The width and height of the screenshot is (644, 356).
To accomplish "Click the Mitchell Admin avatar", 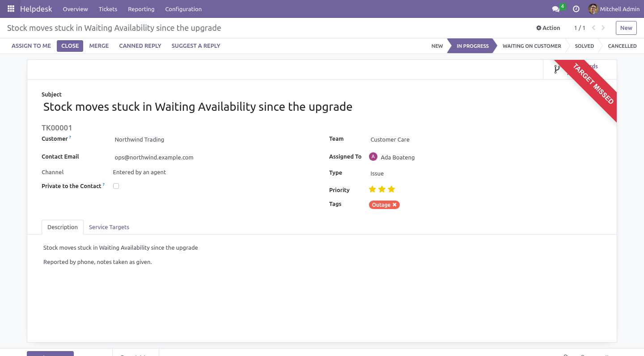I will (593, 9).
